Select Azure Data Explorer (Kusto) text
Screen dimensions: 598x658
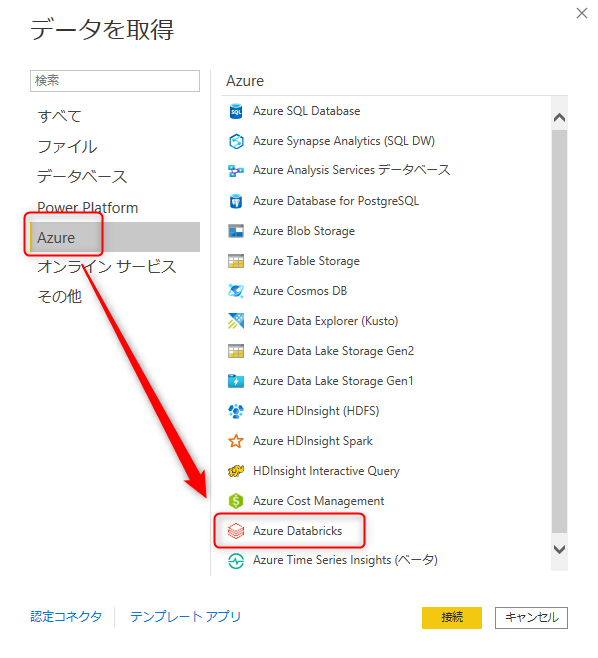pyautogui.click(x=326, y=321)
